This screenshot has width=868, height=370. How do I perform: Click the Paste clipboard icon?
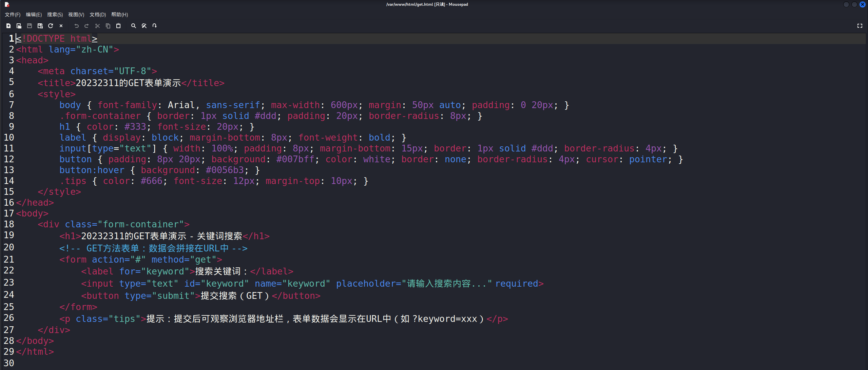pyautogui.click(x=118, y=26)
